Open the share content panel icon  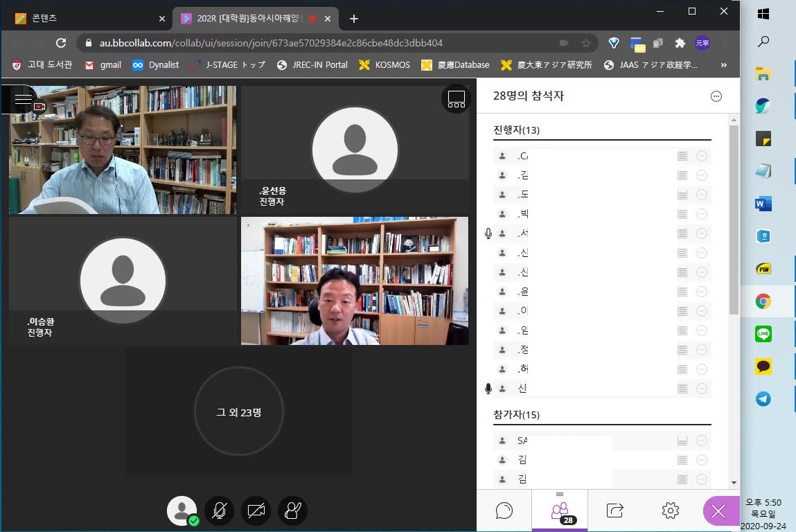(614, 511)
